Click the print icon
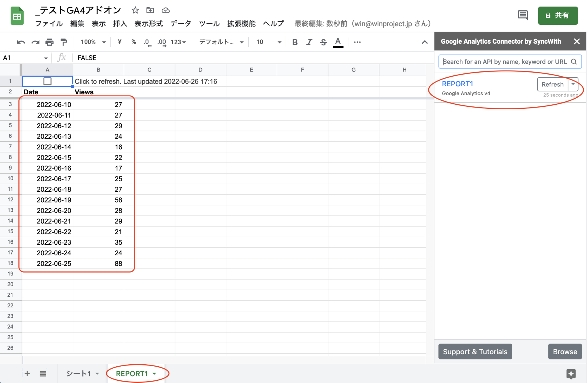This screenshot has height=383, width=588. click(49, 42)
